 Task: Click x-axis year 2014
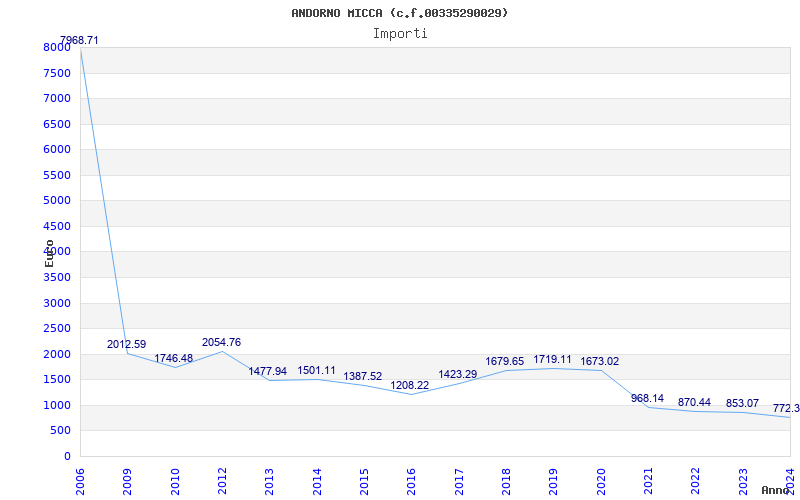317,482
